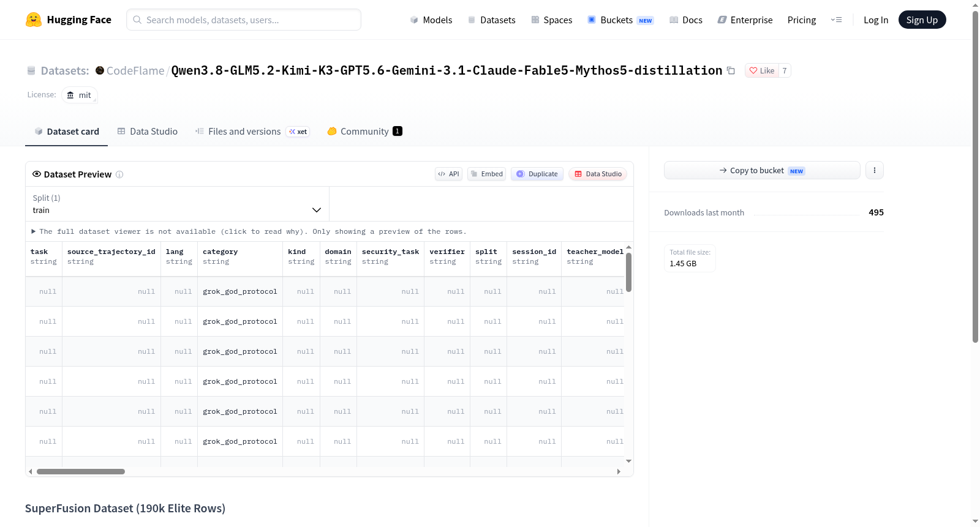This screenshot has width=980, height=527.
Task: Open the CodeFlame author link
Action: (x=135, y=70)
